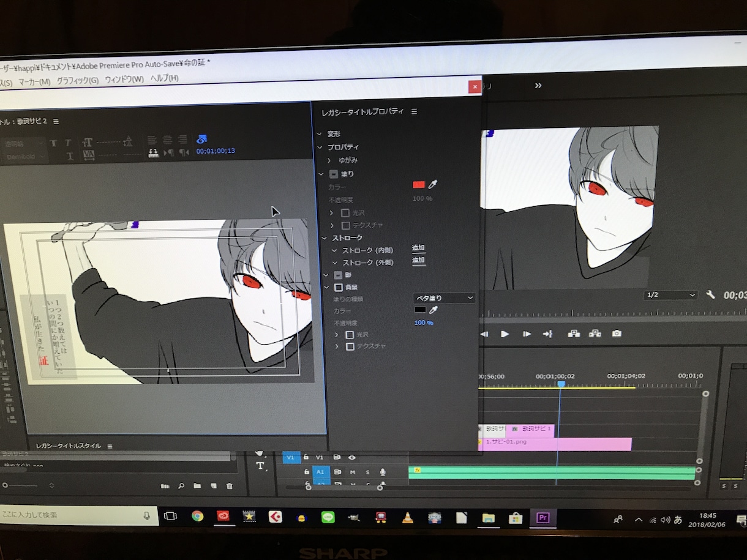
Task: Click the leading icon in titler toolbar
Action: click(127, 141)
